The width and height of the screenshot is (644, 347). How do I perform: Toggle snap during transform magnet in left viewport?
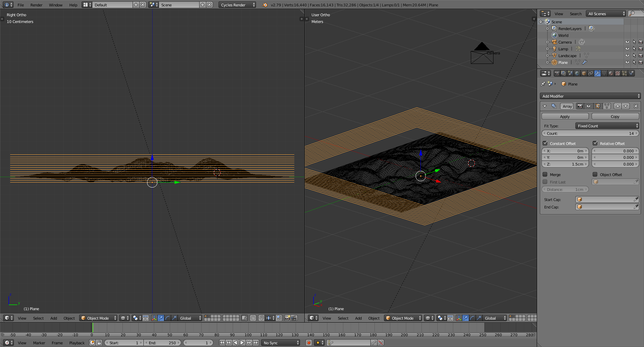click(x=261, y=318)
